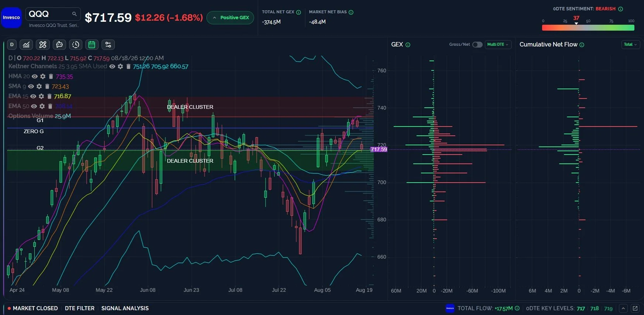Delete the EMA 15 indicator
This screenshot has width=644, height=315.
coord(49,96)
